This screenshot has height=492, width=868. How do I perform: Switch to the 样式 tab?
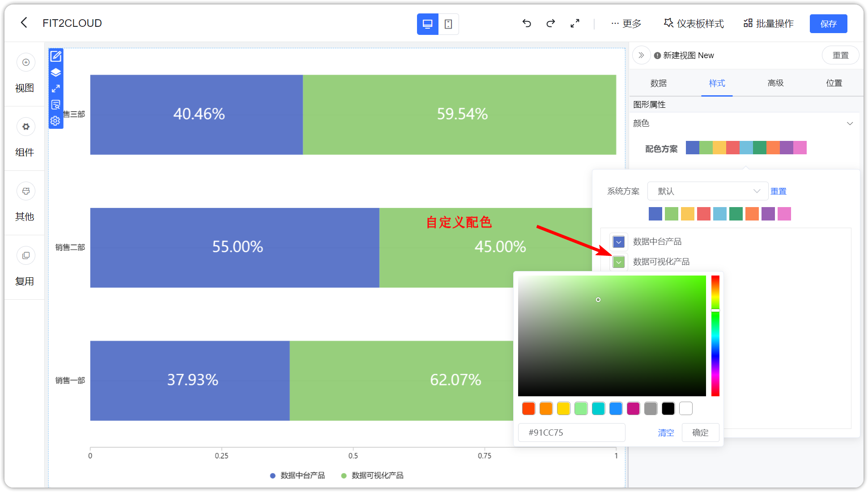pos(717,83)
